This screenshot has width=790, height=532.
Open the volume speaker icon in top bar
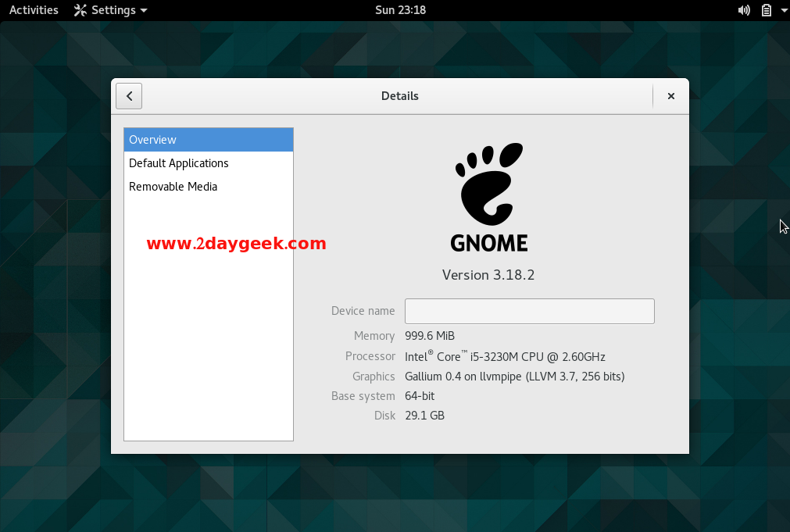point(744,10)
